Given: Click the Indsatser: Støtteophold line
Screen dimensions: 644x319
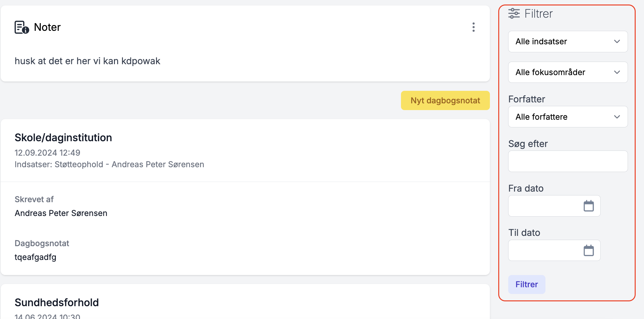Looking at the screenshot, I should [109, 165].
